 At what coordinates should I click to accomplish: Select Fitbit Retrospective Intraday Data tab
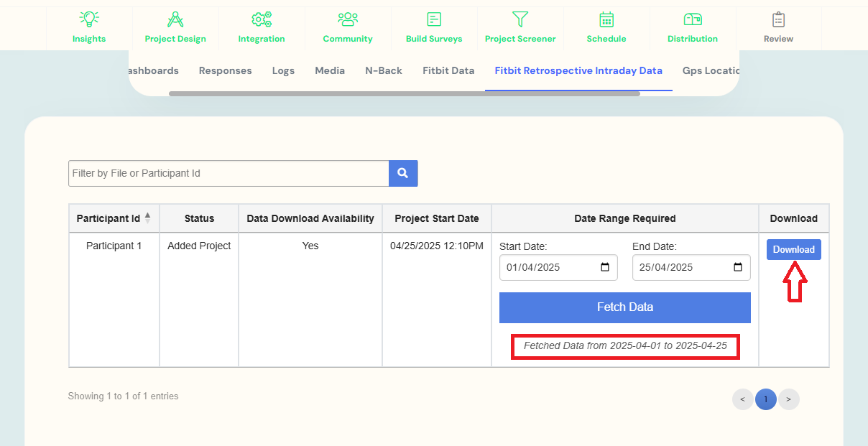coord(578,70)
